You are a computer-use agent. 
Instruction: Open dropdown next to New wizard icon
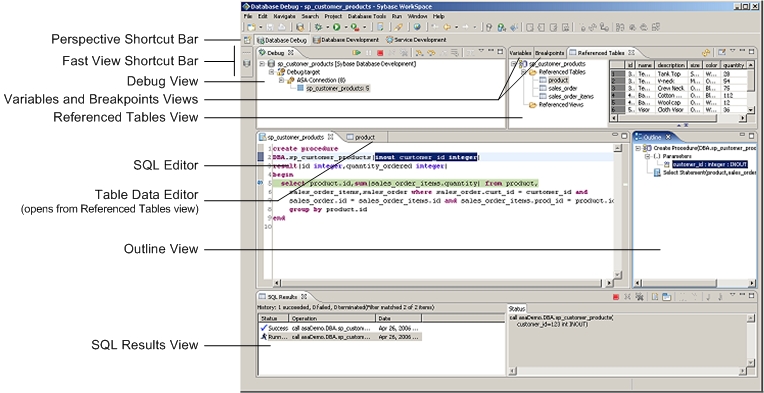tap(261, 27)
